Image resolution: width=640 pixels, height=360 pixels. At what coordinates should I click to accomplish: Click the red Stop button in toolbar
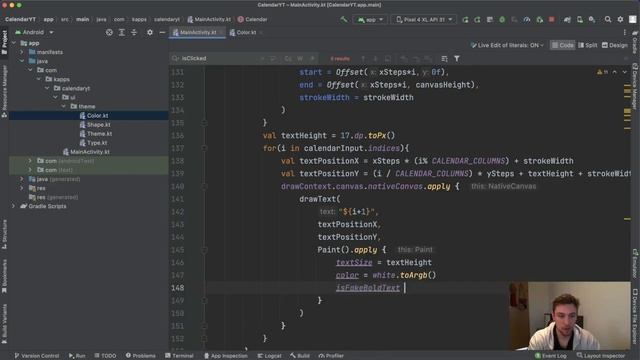(552, 20)
